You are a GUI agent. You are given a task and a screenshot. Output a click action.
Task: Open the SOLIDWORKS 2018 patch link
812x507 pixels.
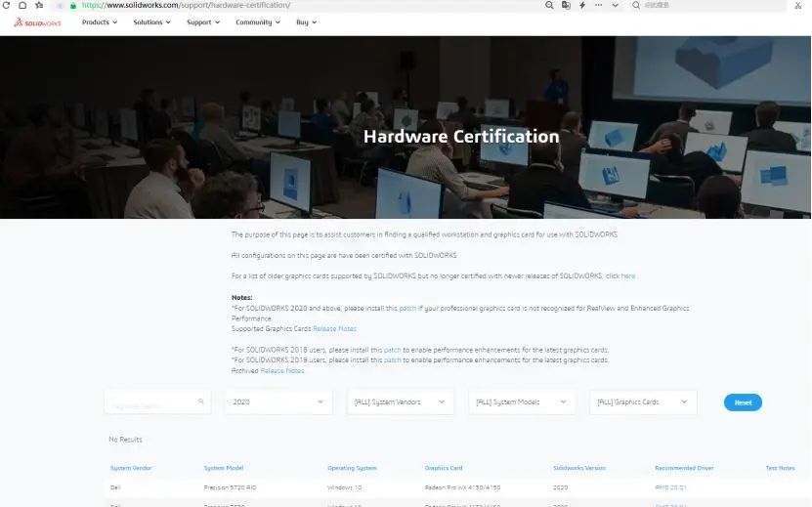pyautogui.click(x=392, y=350)
